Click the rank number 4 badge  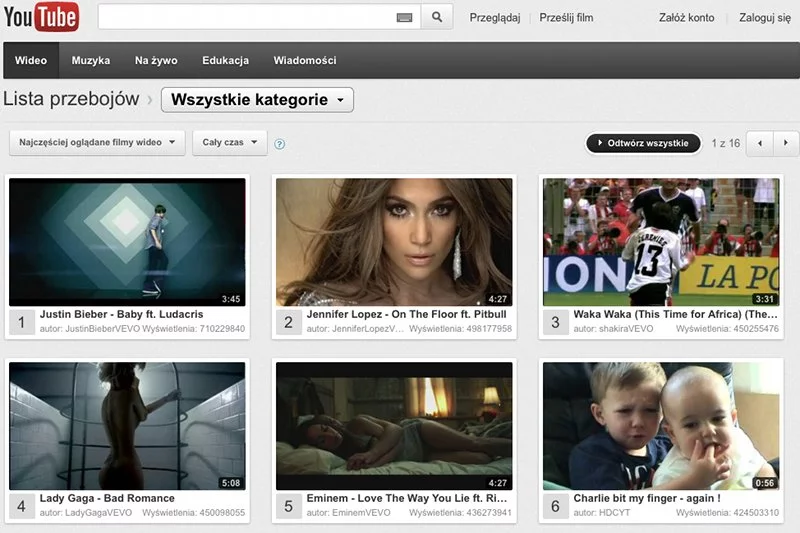click(22, 506)
